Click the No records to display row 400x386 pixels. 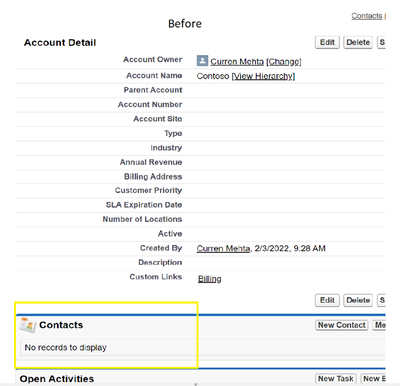203,347
